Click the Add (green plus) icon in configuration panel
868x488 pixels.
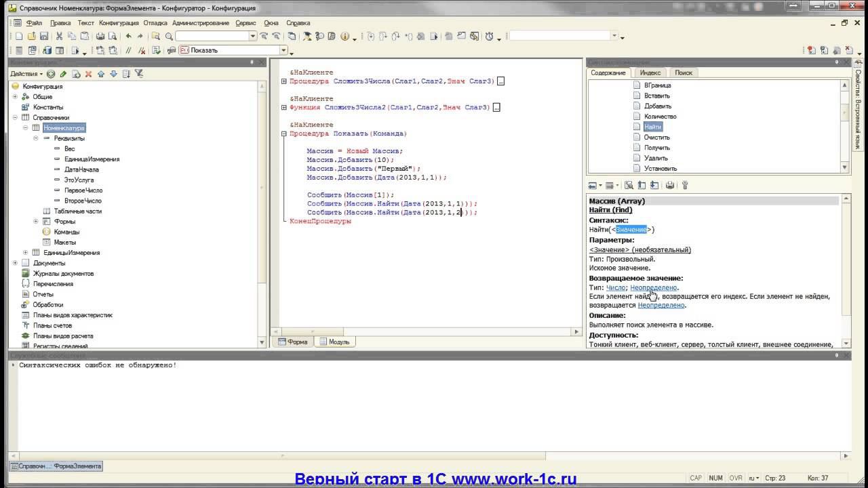51,74
